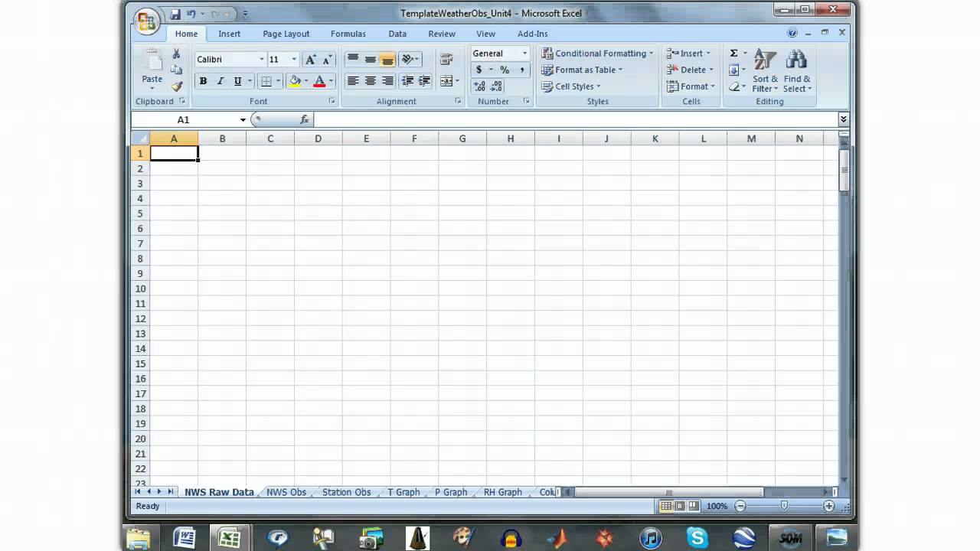Toggle Italic formatting

tap(220, 81)
